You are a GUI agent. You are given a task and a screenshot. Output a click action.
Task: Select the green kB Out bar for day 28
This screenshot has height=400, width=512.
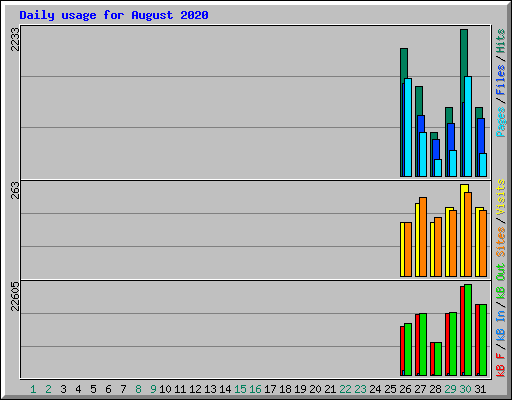pyautogui.click(x=438, y=359)
